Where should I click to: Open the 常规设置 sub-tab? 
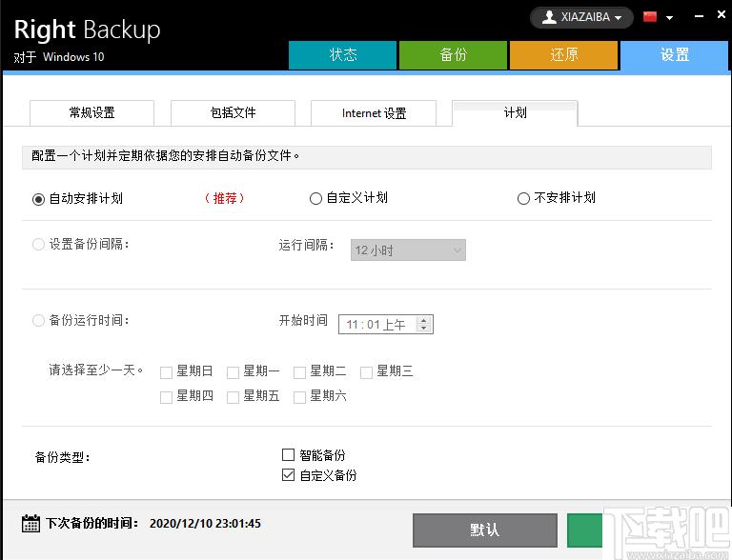(91, 113)
